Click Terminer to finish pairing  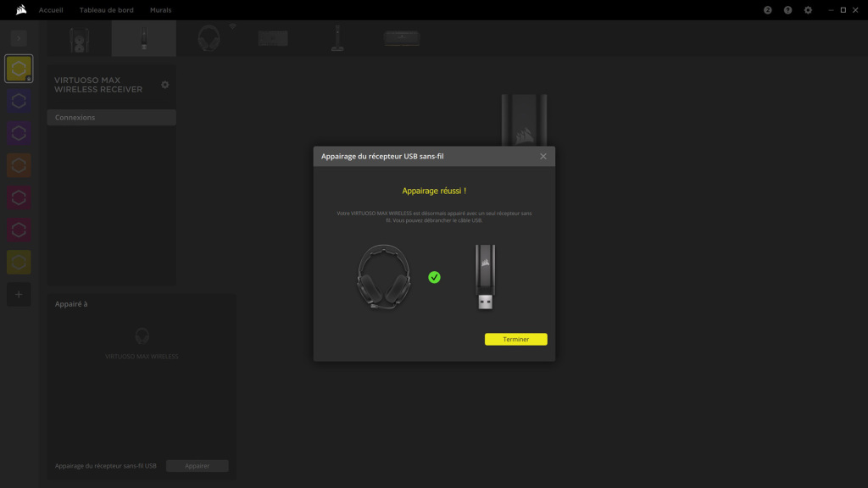coord(516,339)
